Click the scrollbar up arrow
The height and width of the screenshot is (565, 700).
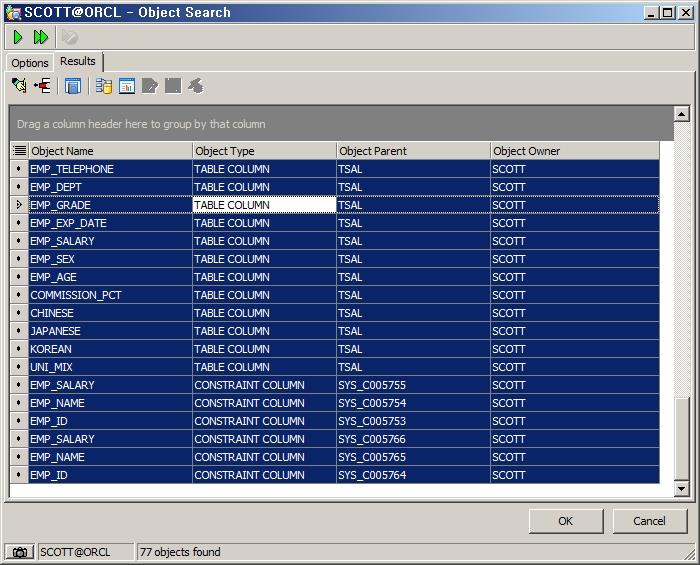point(682,113)
